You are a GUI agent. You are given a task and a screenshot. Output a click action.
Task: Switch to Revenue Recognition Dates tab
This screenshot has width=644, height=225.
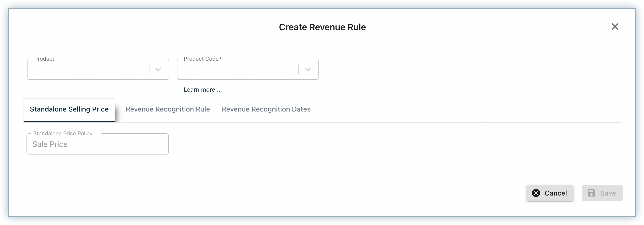[x=266, y=109]
